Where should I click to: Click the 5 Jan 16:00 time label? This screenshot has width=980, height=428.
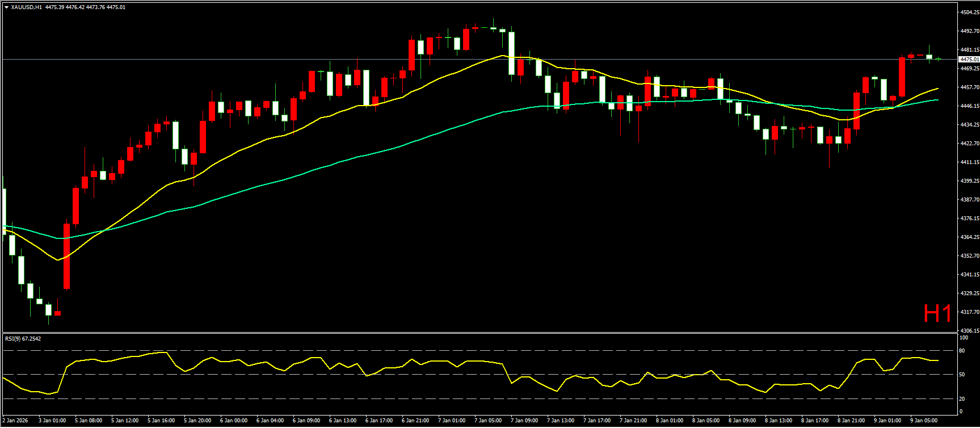pos(161,421)
